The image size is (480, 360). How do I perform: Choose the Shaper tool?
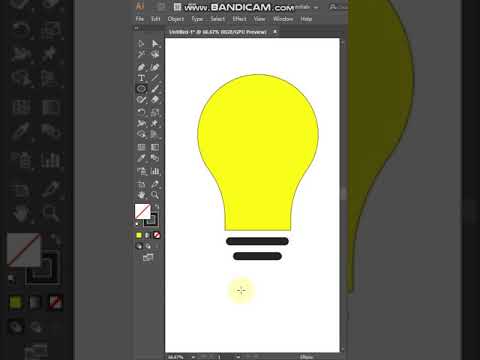tap(141, 99)
